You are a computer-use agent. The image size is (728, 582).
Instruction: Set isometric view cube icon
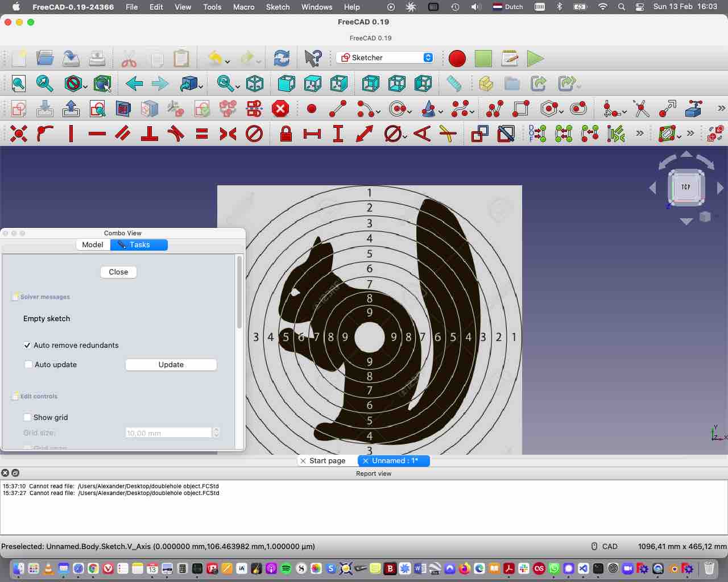pos(255,84)
